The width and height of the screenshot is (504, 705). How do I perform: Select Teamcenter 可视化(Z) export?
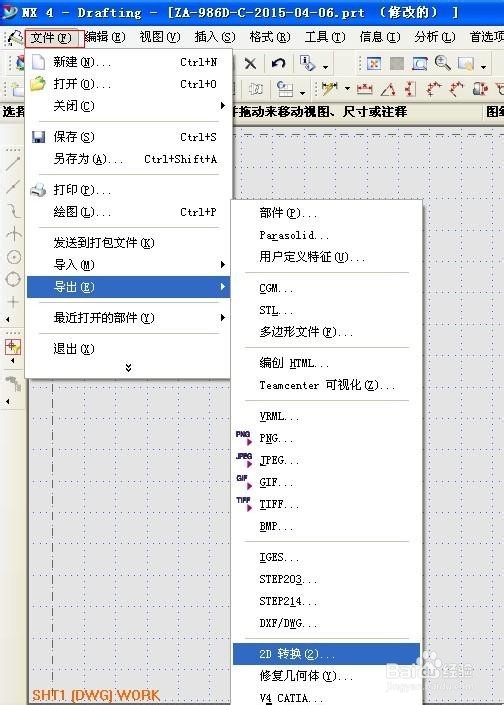(x=327, y=385)
